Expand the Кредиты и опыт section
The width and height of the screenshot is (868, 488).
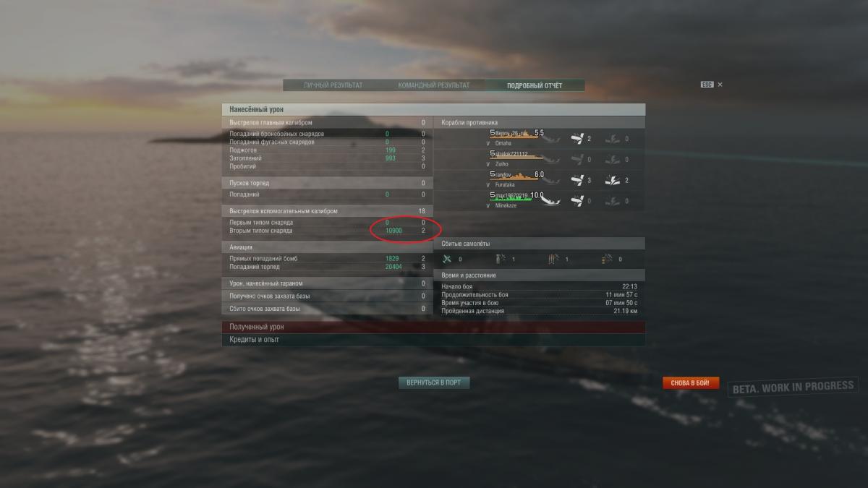(x=433, y=340)
